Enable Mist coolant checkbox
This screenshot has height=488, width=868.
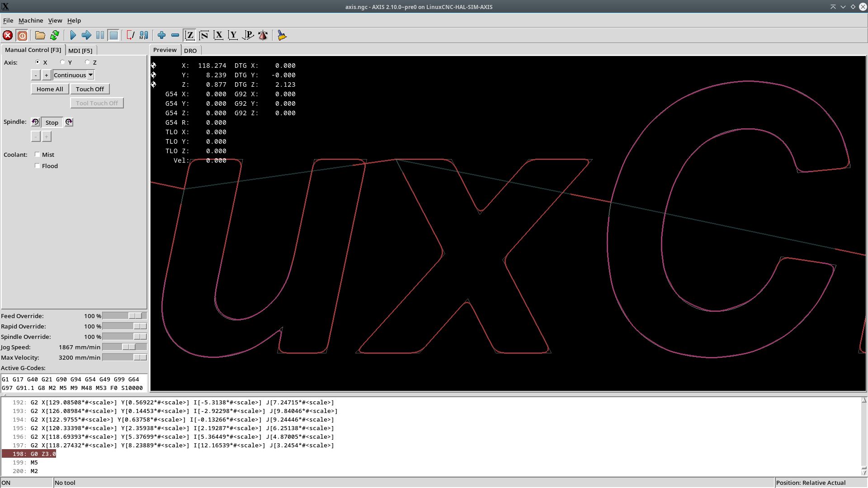pyautogui.click(x=38, y=155)
